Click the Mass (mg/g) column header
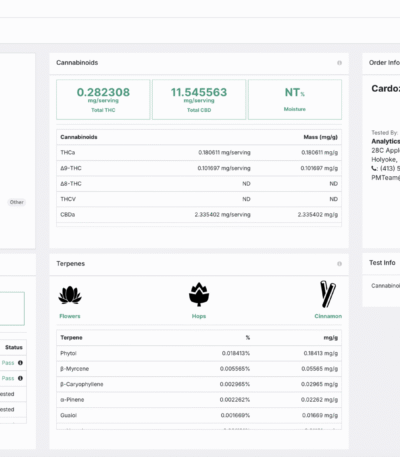 (x=320, y=137)
